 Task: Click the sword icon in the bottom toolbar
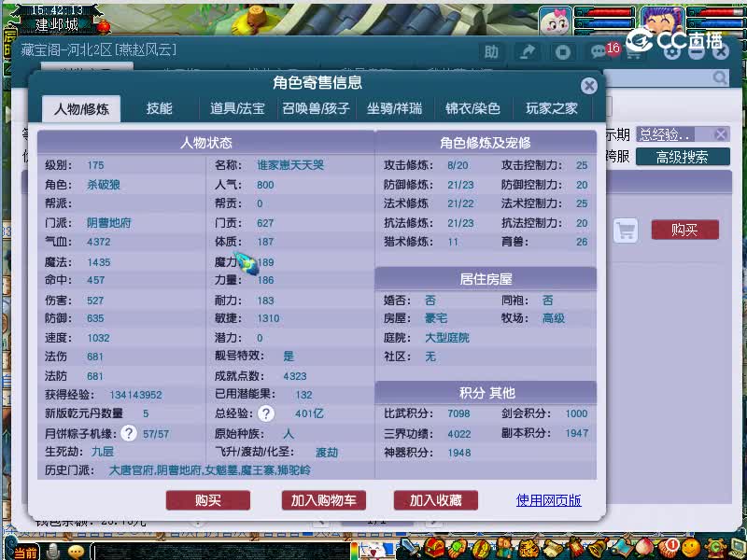tap(409, 548)
